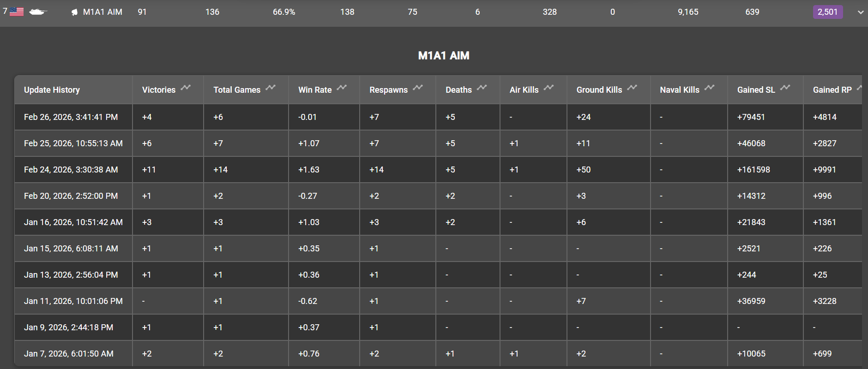Click the USA flag icon
This screenshot has width=868, height=369.
(17, 12)
